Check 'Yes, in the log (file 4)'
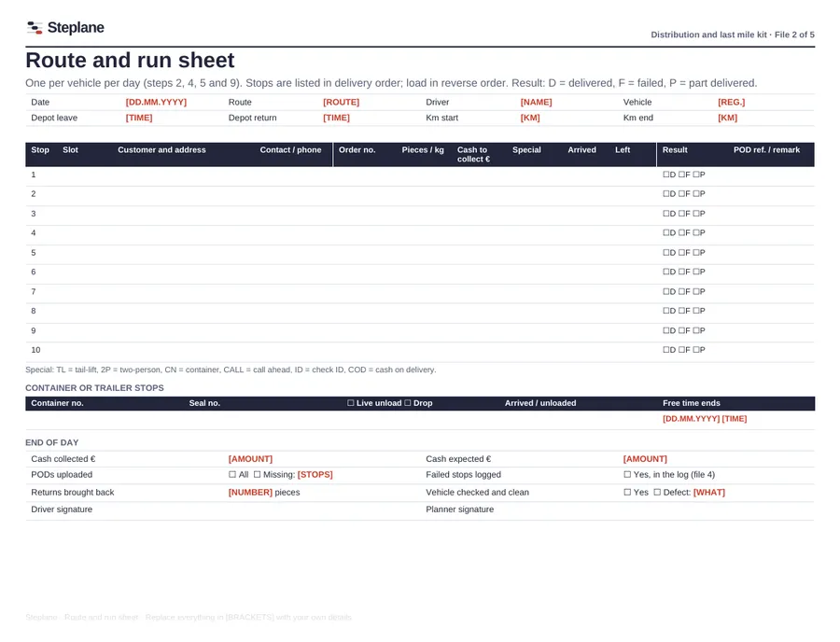The height and width of the screenshot is (642, 840). [x=627, y=474]
